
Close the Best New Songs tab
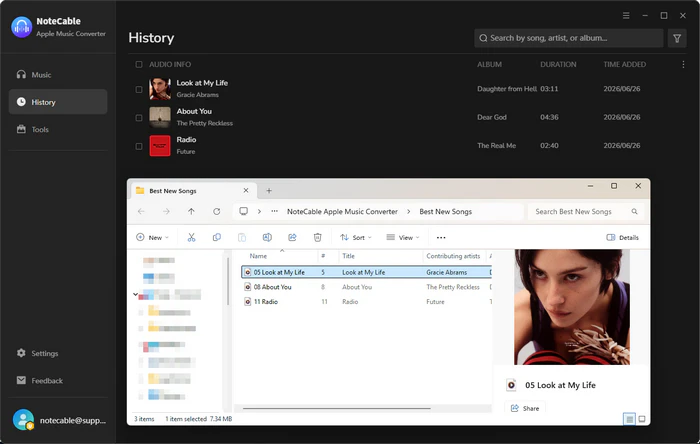pos(246,191)
